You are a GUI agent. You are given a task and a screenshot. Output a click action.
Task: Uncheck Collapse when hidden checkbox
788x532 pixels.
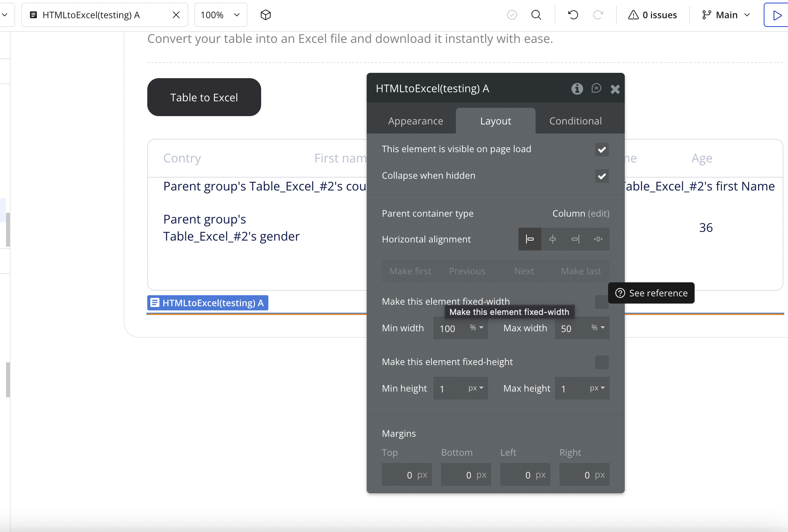coord(602,176)
